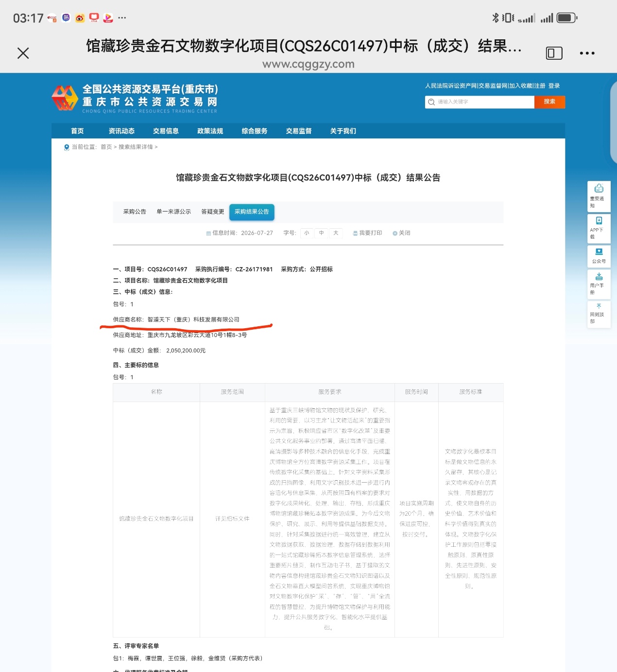Click the orange 搜索 button

pos(549,102)
